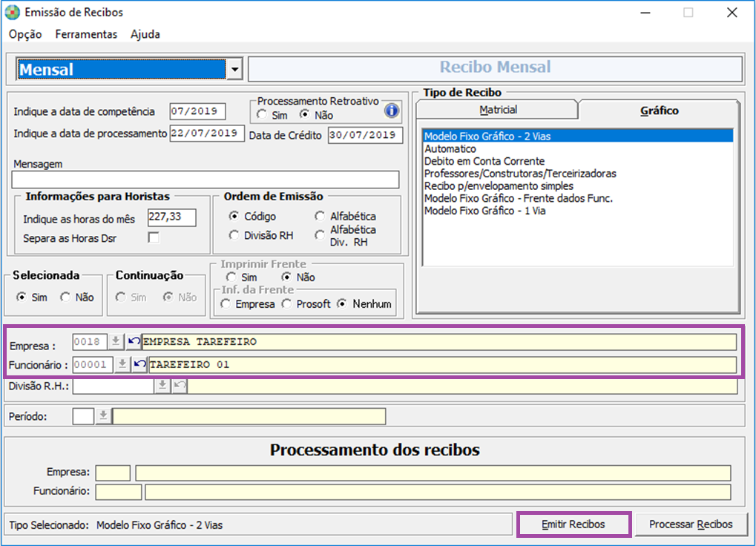Select Debito em Conta Corrente

pos(578,161)
